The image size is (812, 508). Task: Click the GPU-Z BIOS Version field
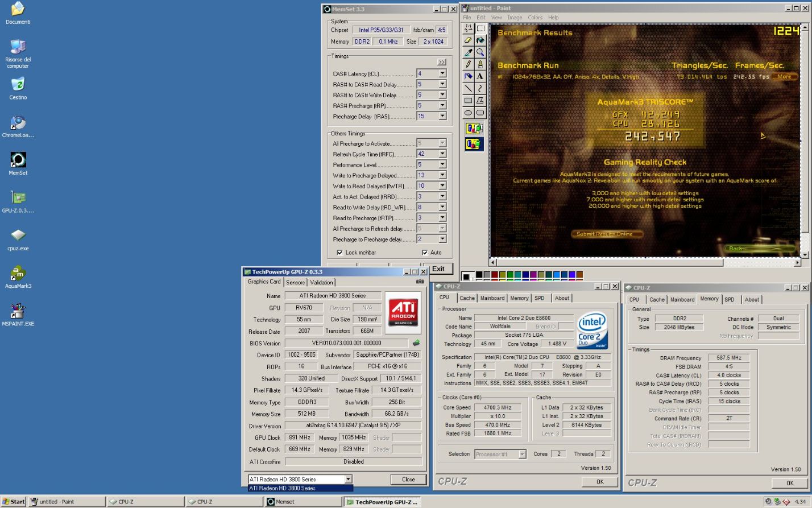346,343
